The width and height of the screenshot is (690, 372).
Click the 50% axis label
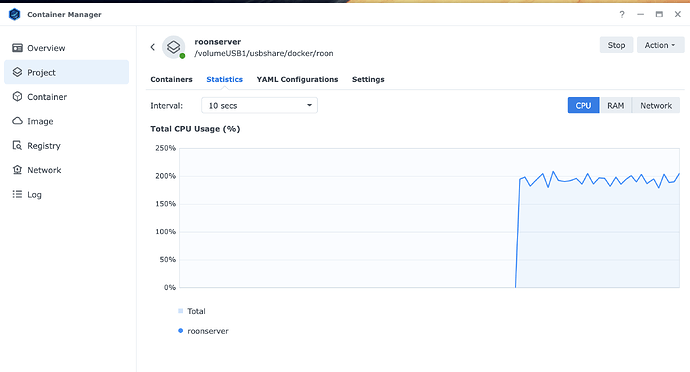[x=168, y=259]
